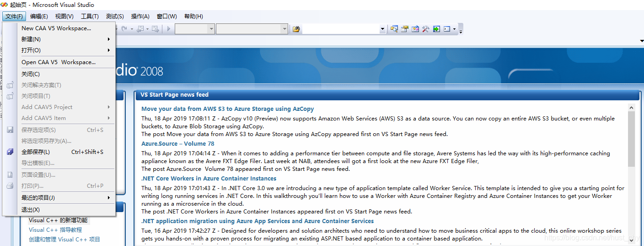Image resolution: width=644 pixels, height=246 pixels.
Task: Click the Visual C++ 指导教程 link
Action: click(x=55, y=230)
